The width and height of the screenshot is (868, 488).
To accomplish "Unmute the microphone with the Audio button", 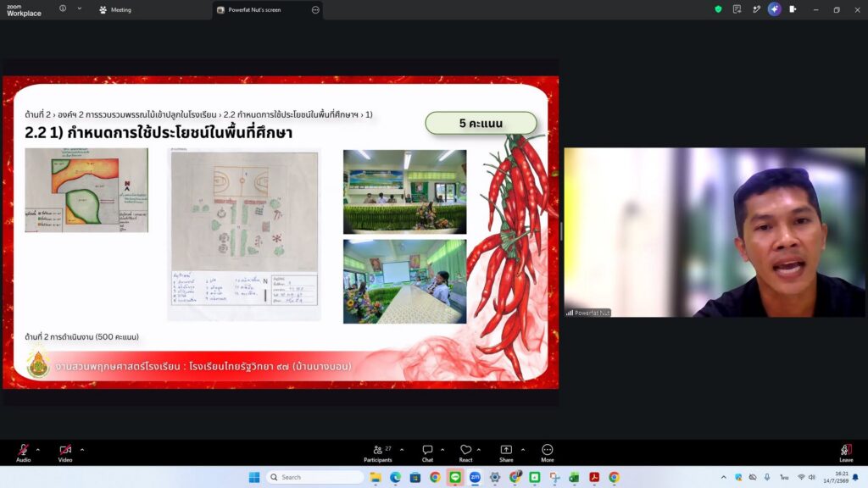I will tap(23, 452).
